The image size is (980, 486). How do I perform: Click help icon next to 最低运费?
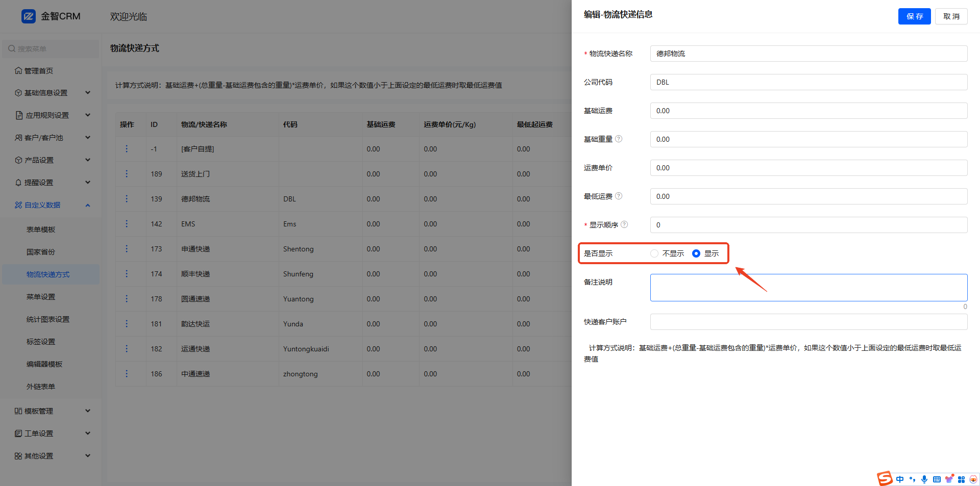pos(619,196)
